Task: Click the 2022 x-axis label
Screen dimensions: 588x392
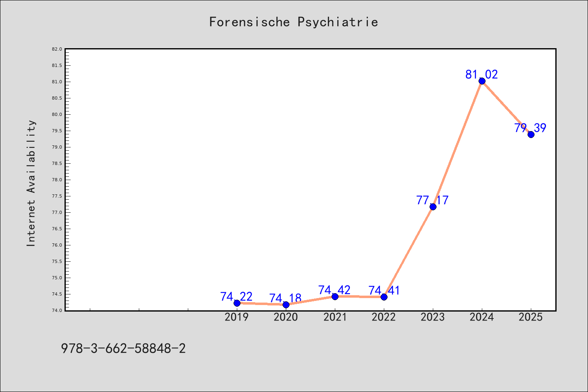Action: (384, 317)
